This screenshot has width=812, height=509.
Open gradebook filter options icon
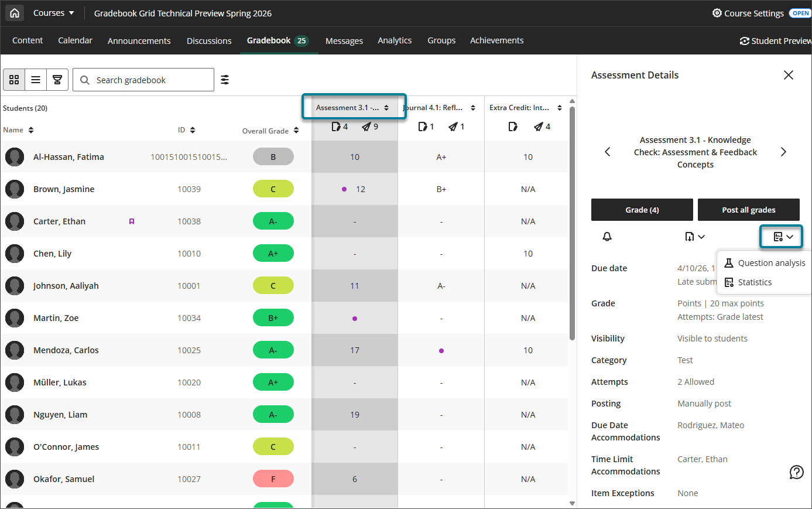(225, 80)
